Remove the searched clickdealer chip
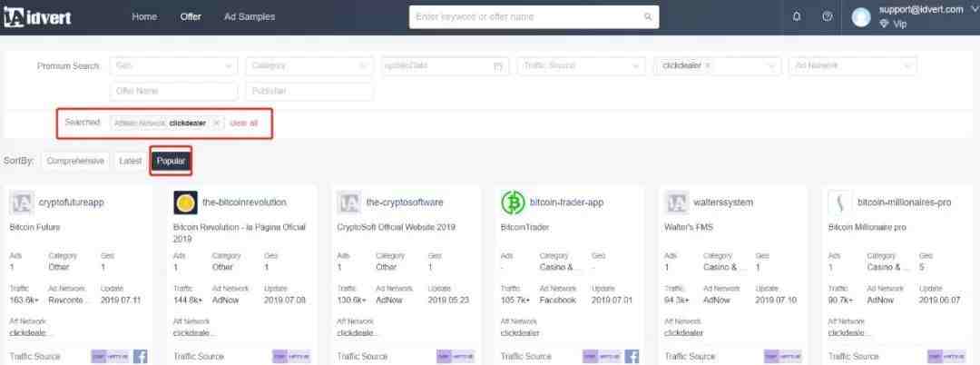This screenshot has height=365, width=980. (216, 123)
